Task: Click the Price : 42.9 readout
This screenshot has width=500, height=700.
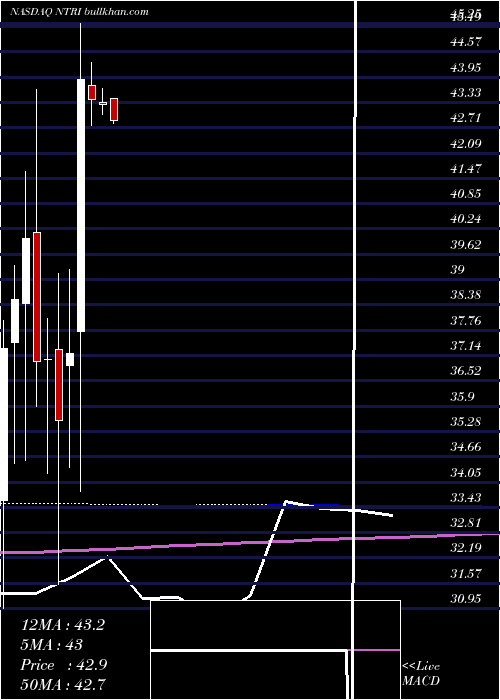Action: click(x=63, y=665)
